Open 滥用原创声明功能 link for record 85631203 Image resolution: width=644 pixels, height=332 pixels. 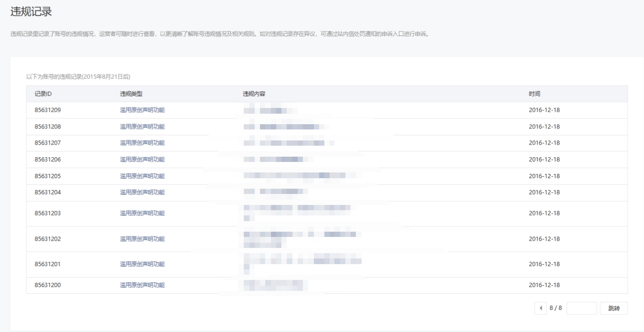(x=142, y=214)
